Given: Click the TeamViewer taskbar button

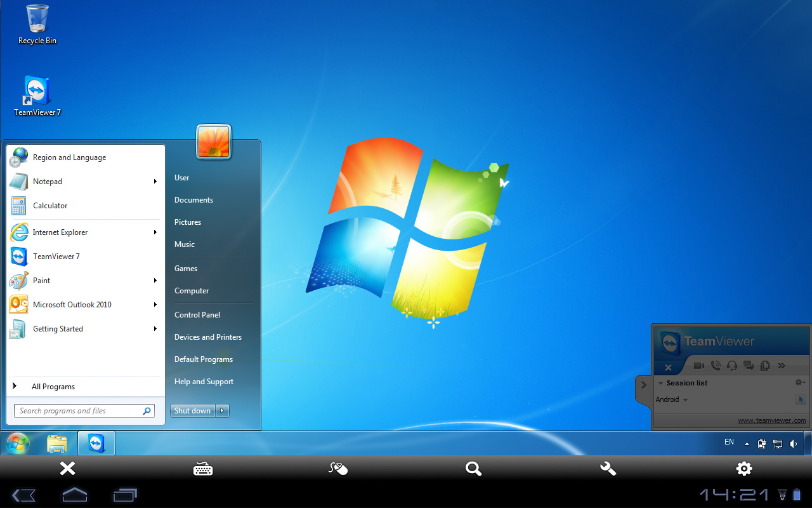Looking at the screenshot, I should 96,443.
